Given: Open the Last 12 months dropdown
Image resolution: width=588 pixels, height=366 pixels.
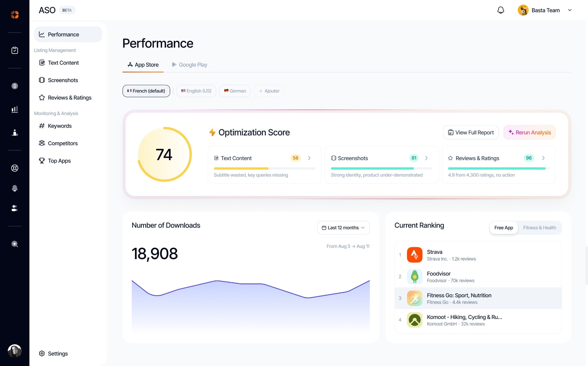Looking at the screenshot, I should tap(343, 228).
